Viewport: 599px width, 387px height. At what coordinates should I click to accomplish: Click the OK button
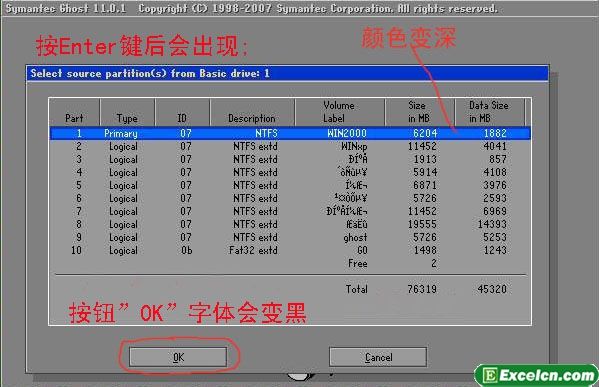[x=178, y=357]
